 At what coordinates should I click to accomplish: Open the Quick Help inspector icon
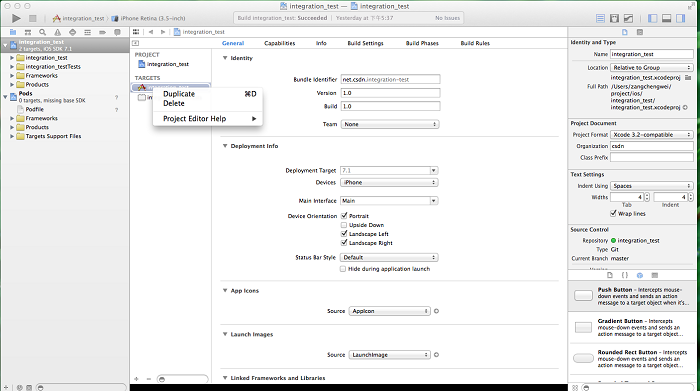(x=640, y=32)
